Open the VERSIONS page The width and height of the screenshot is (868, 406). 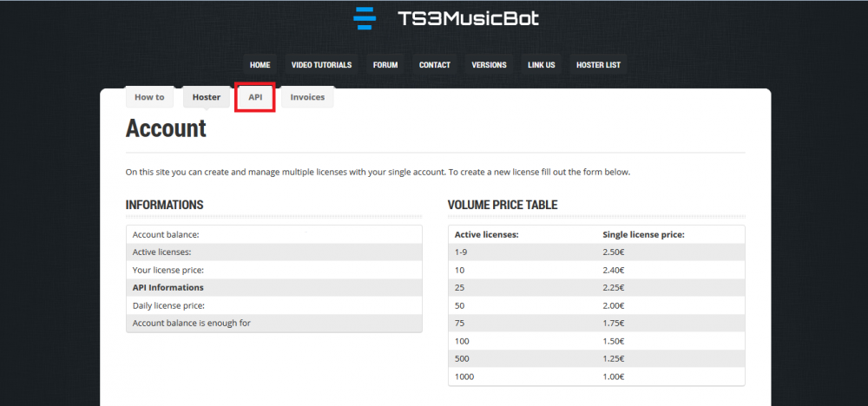click(489, 65)
